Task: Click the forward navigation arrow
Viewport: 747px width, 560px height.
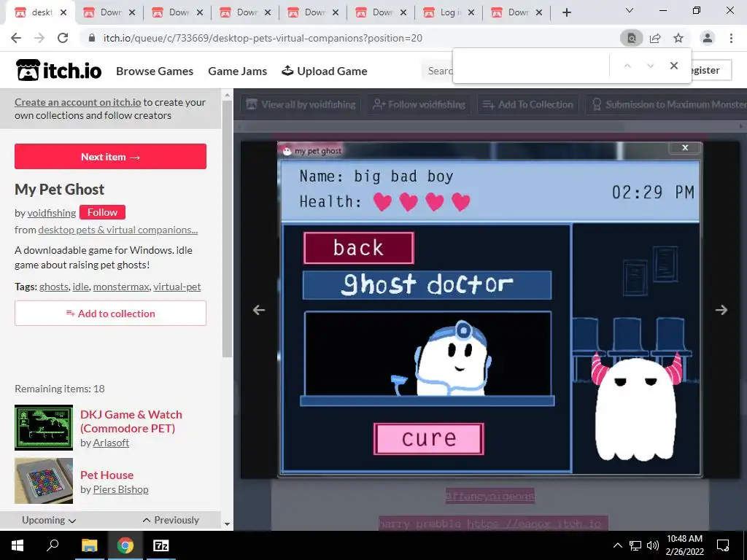Action: [x=39, y=38]
